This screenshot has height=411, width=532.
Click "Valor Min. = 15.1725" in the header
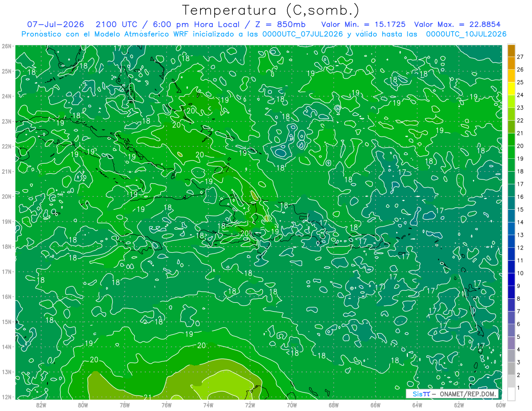click(363, 24)
